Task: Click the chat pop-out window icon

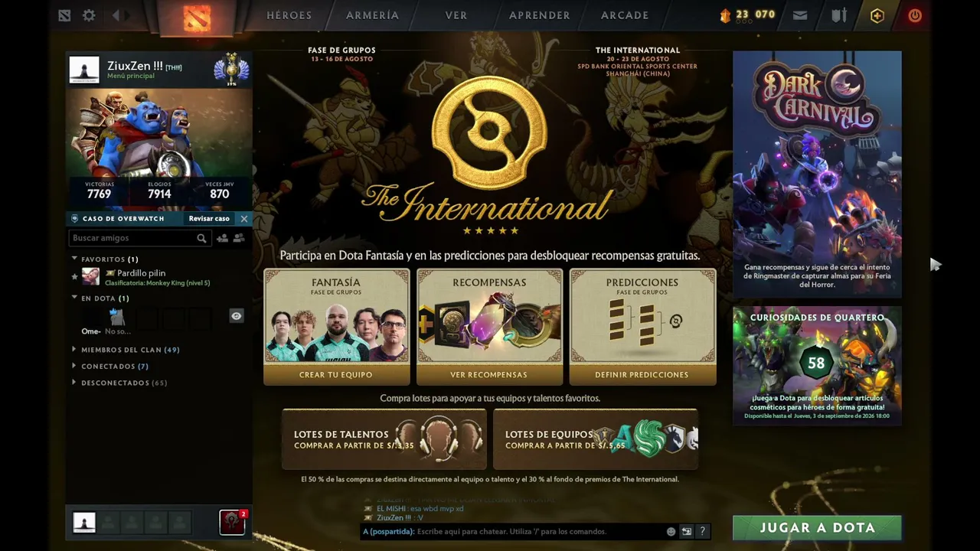Action: (687, 531)
